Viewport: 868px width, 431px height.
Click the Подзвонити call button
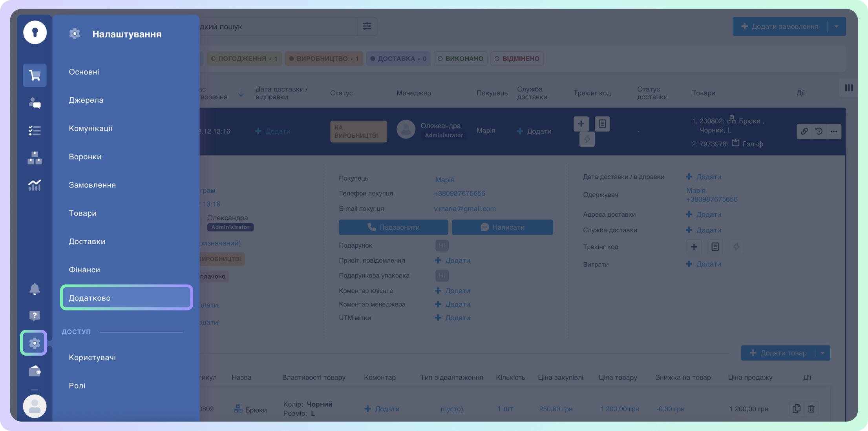tap(393, 227)
